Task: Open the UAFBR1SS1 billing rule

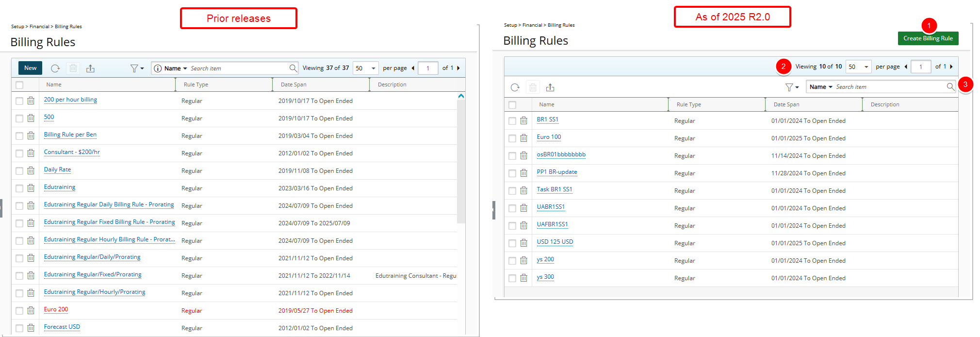Action: point(552,224)
